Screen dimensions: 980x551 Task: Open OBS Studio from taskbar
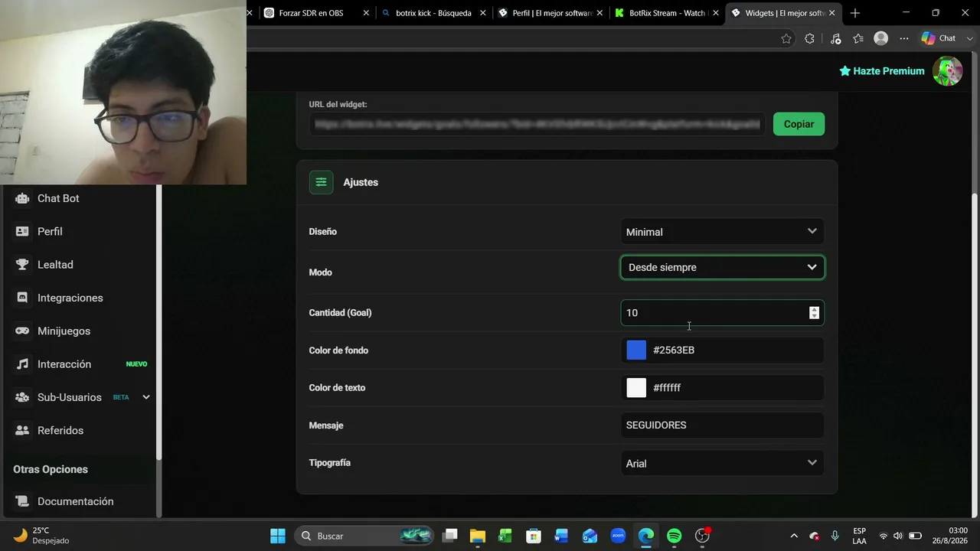pyautogui.click(x=702, y=536)
